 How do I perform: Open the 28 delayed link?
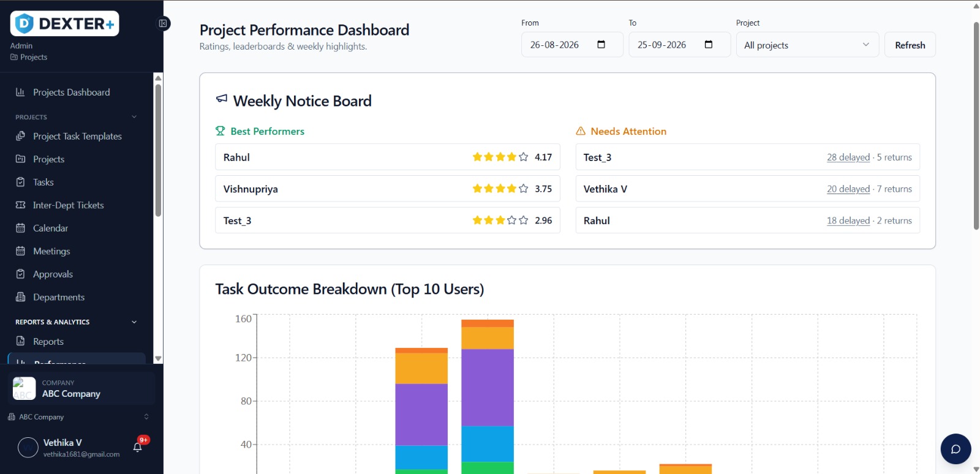pos(848,157)
